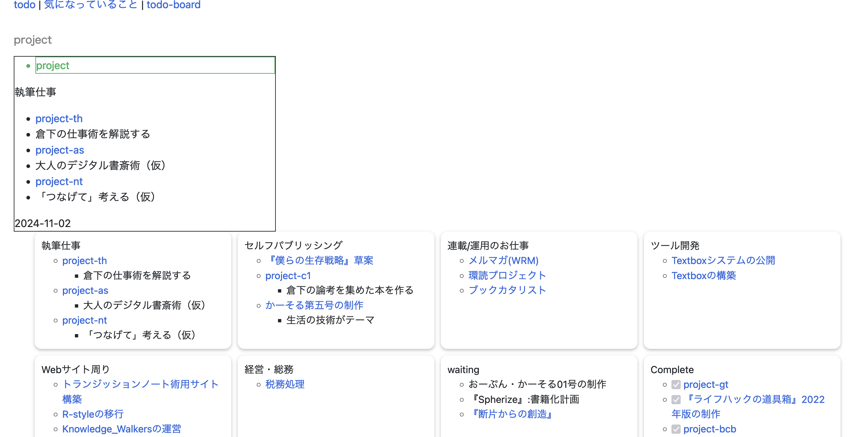Open project-as link in the 執筆仕事 card
This screenshot has width=868, height=437.
coord(85,291)
